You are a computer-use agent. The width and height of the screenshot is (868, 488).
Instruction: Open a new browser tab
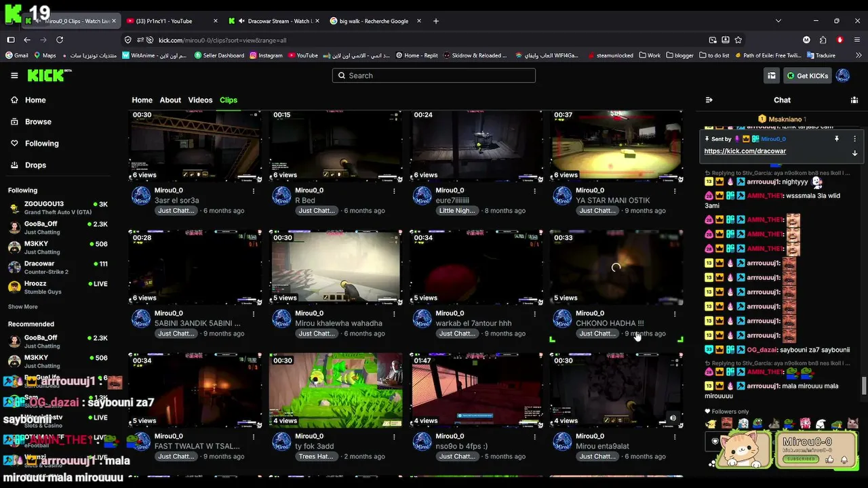pyautogui.click(x=436, y=21)
